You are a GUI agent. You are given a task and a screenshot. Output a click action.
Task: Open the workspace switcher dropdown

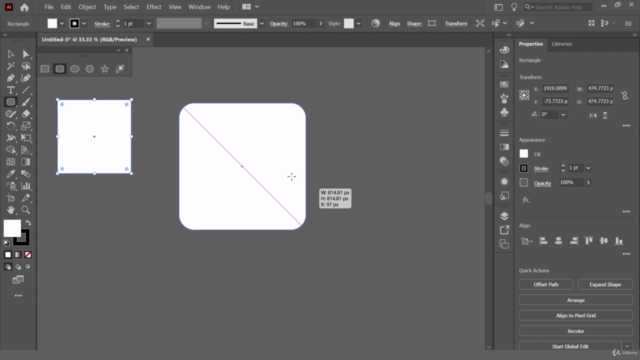pos(250,7)
